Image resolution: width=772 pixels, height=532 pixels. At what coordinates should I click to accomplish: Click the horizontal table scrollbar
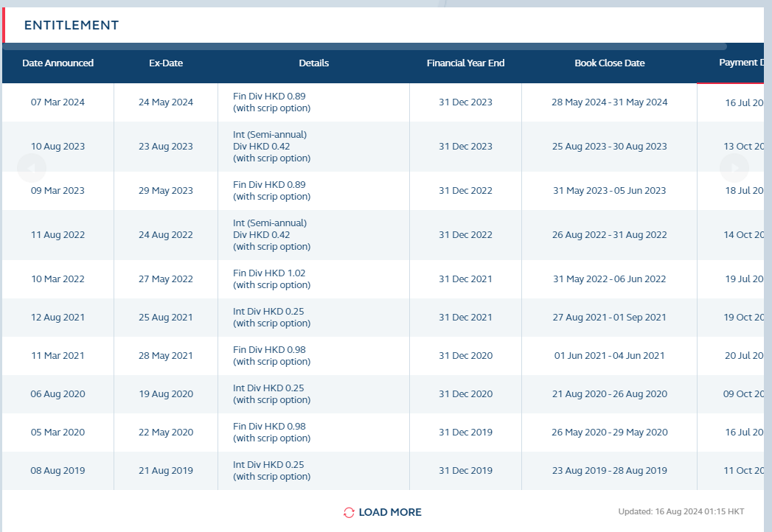(365, 46)
